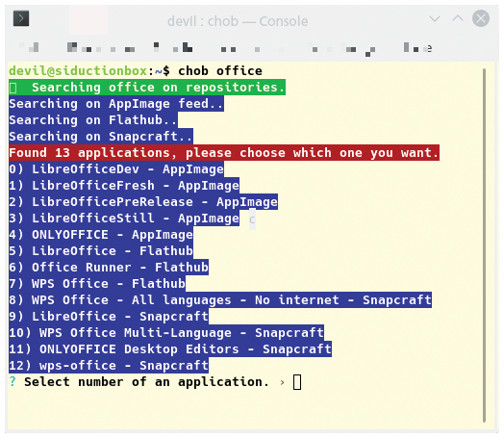
Task: Click entry 2) LibreOfficePreRelease - AppImage
Action: tap(143, 202)
